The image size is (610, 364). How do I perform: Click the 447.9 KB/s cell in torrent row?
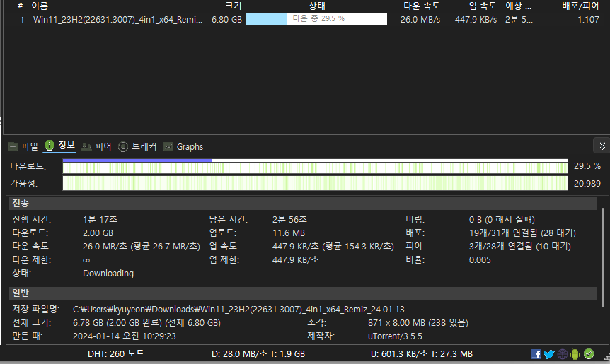pos(476,19)
